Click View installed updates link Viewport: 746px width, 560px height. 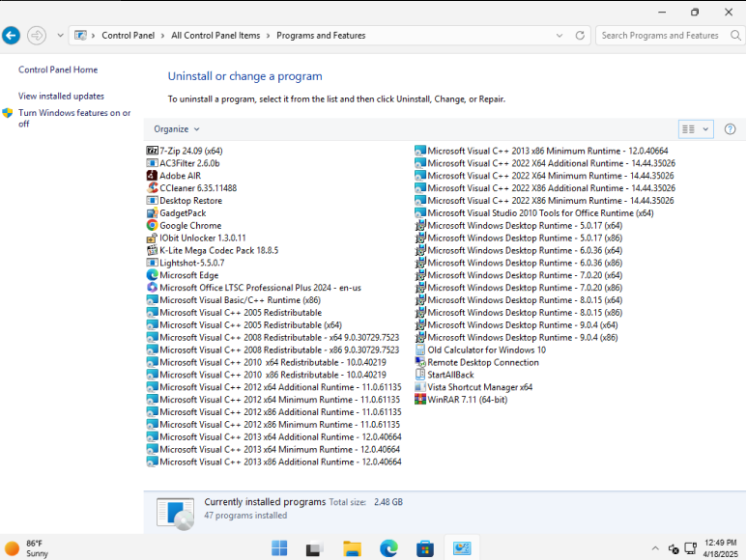tap(61, 96)
